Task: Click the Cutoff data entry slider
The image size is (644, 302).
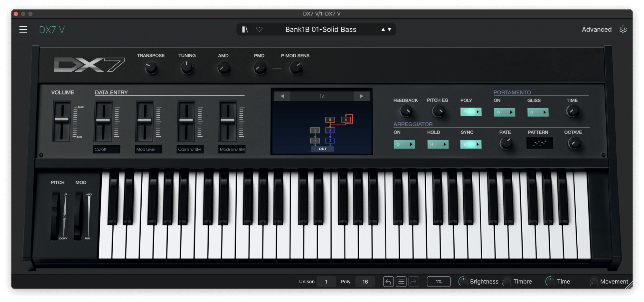Action: click(x=104, y=120)
